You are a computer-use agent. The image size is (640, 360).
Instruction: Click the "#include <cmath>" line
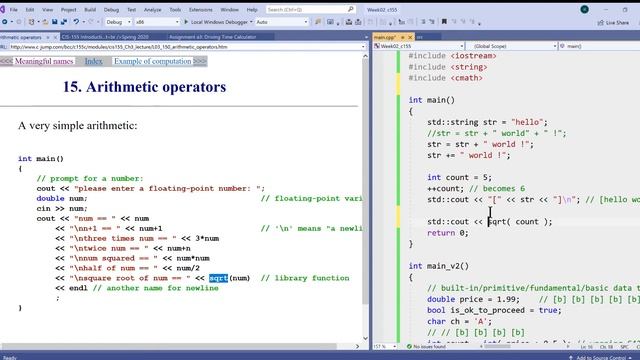coord(445,78)
